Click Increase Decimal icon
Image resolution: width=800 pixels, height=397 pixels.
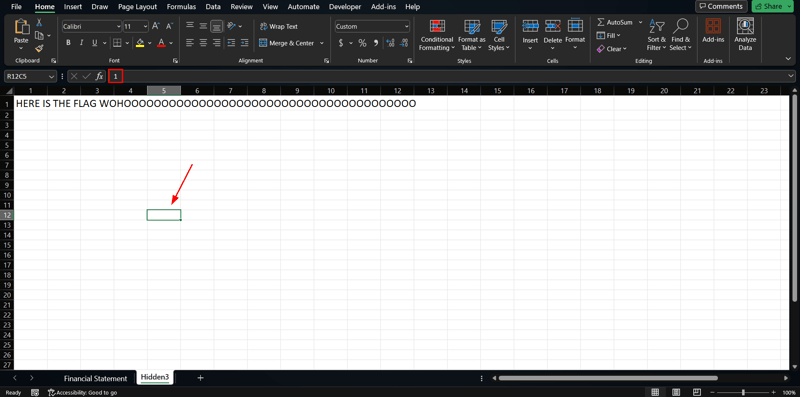tap(391, 43)
